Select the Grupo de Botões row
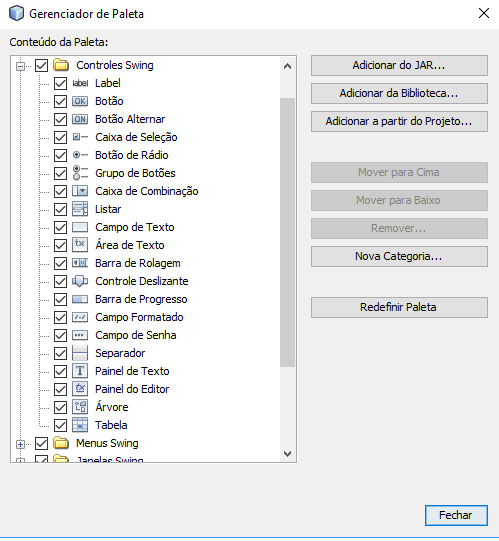The width and height of the screenshot is (499, 541). pyautogui.click(x=135, y=173)
